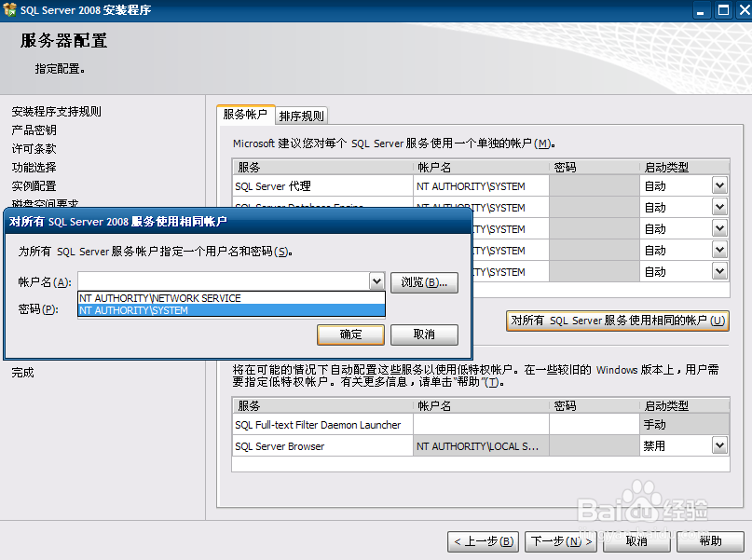Proceed with 下一步(N) button
The image size is (752, 560).
pyautogui.click(x=561, y=541)
